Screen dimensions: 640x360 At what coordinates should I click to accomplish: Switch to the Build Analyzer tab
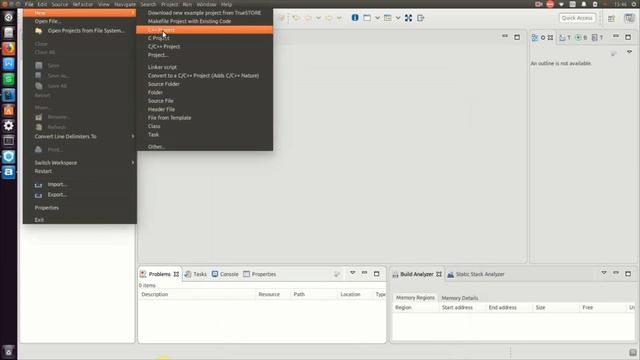416,274
